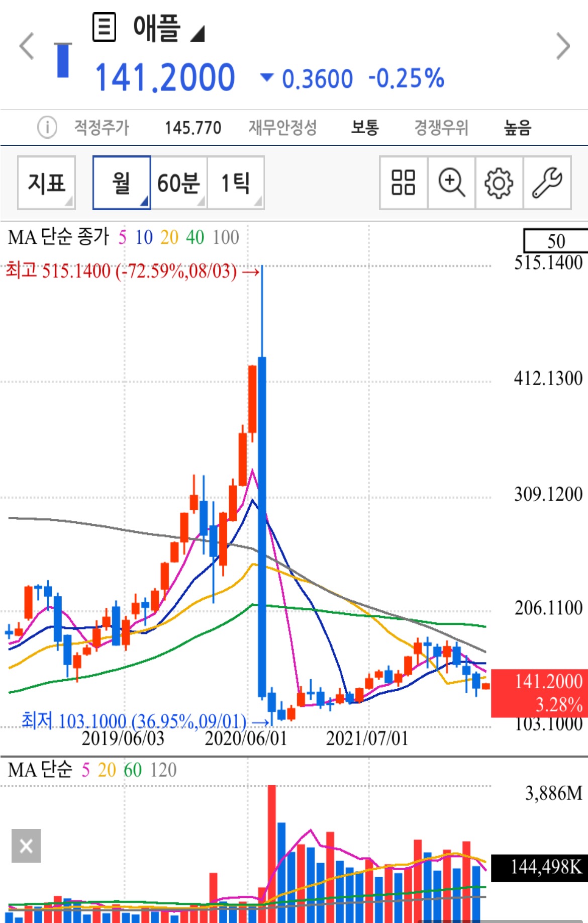Viewport: 588px width, 923px height.
Task: Tap the 206.1100 price axis label
Action: click(x=548, y=608)
